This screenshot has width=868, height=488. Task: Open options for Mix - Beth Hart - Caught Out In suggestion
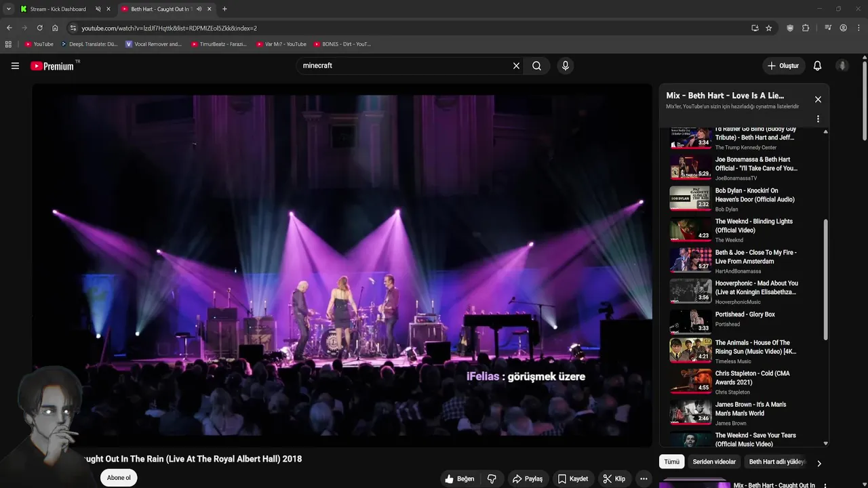coord(825,485)
